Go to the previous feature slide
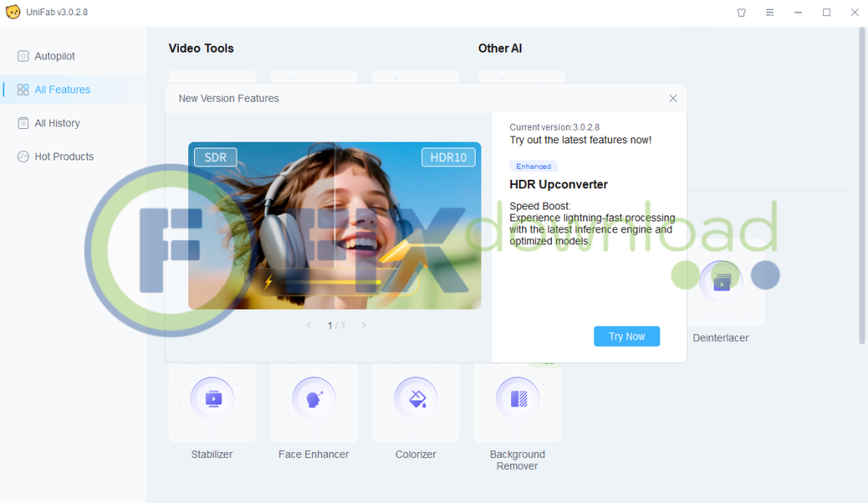 (309, 326)
